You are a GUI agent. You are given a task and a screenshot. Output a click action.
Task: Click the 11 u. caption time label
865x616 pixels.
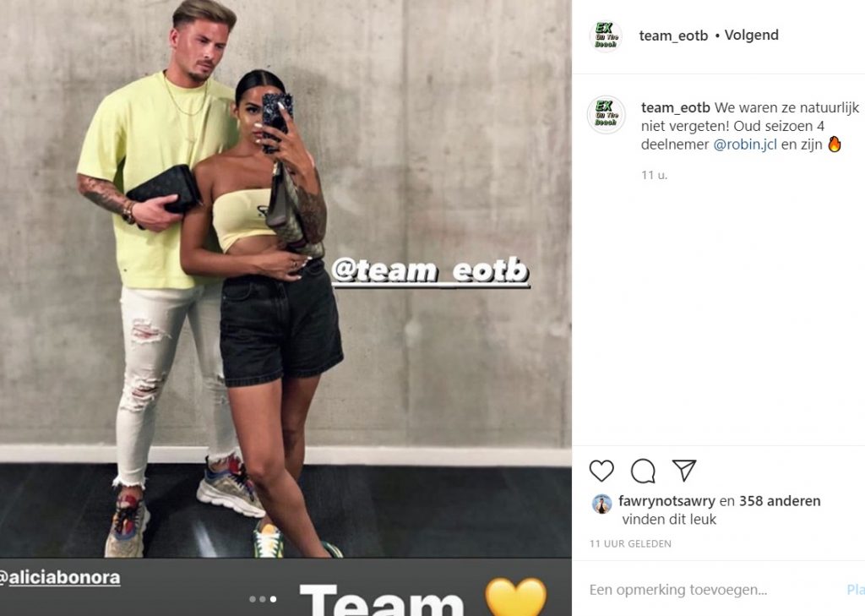coord(655,175)
